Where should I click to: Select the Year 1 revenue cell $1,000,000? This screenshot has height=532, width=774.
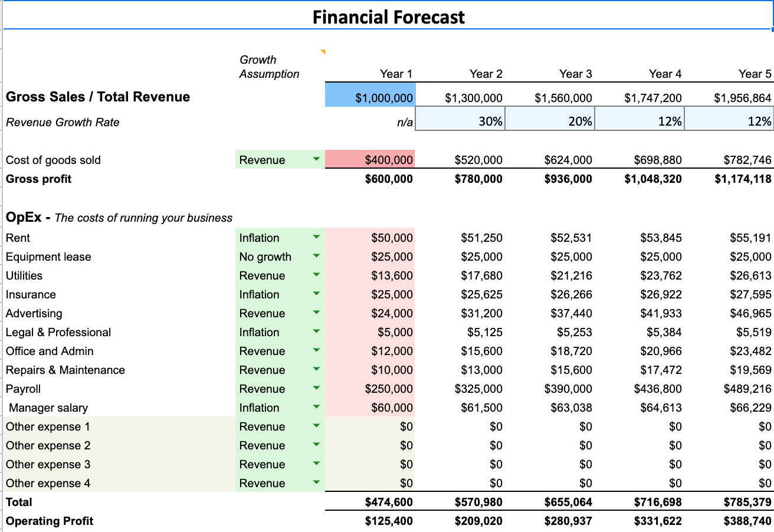(x=370, y=95)
